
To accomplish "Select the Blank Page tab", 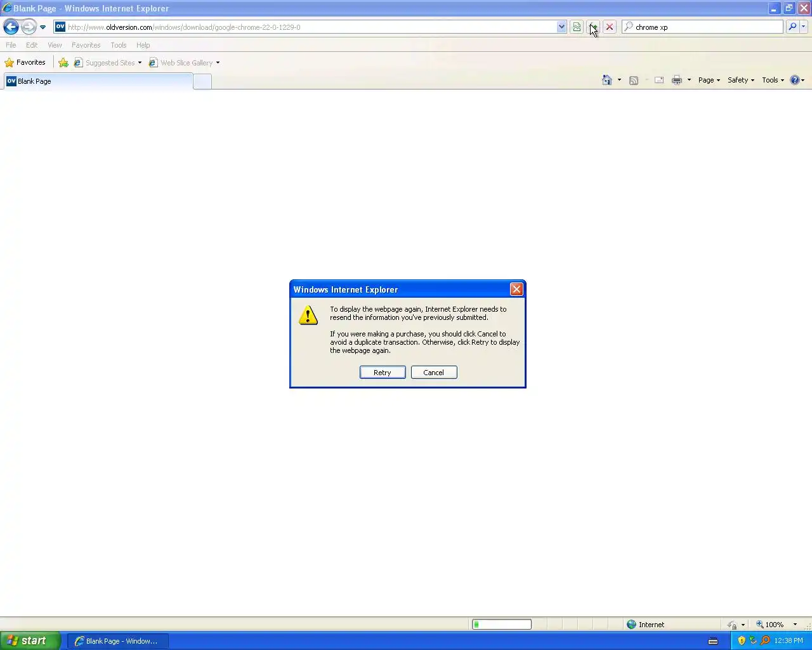I will tap(98, 81).
